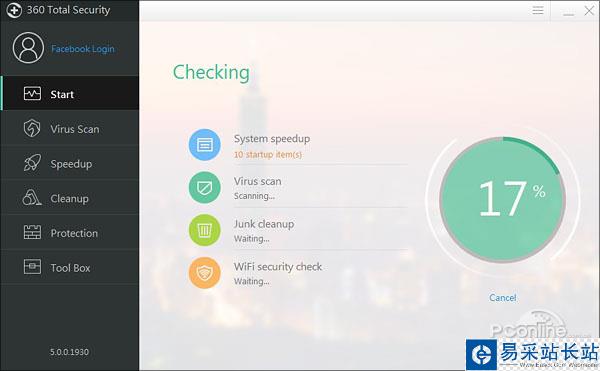600x371 pixels.
Task: Click the 'Scanning...' status text
Action: (254, 196)
